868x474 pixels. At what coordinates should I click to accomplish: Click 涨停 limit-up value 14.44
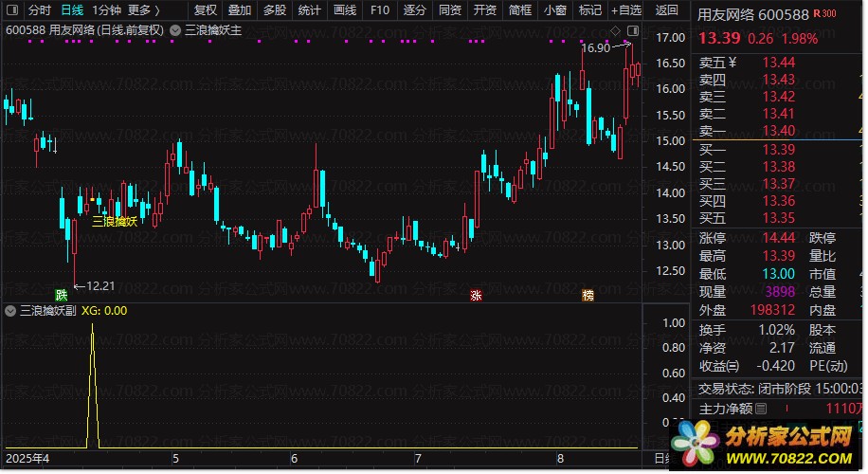point(778,238)
